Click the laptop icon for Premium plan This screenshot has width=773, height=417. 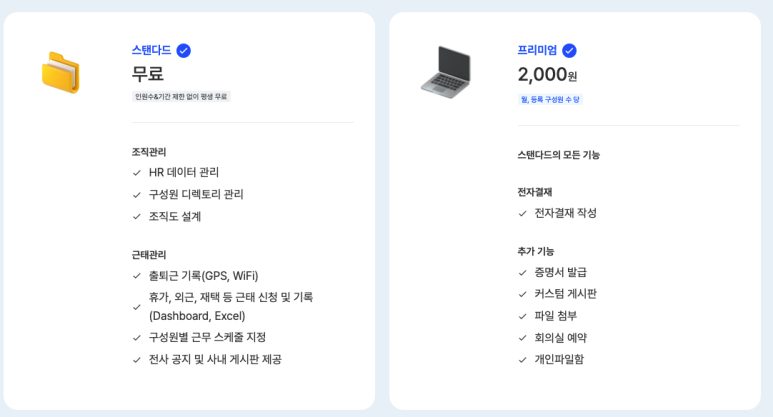[x=445, y=72]
